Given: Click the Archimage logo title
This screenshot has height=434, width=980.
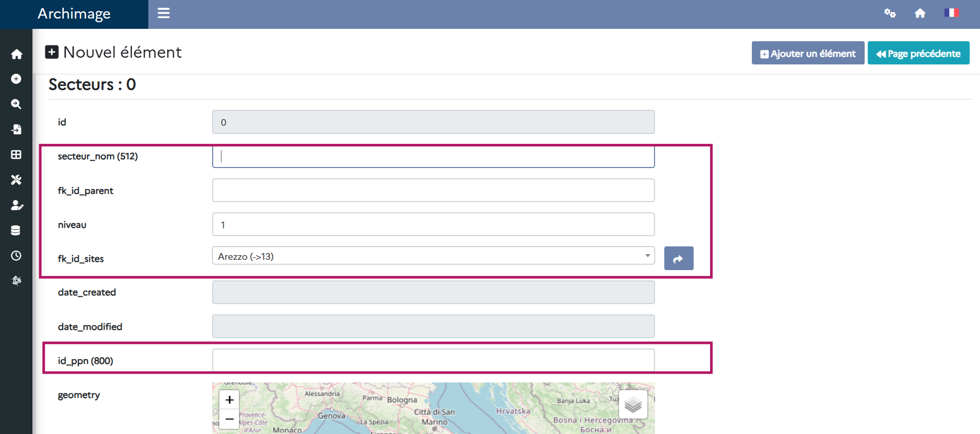Looking at the screenshot, I should point(74,14).
